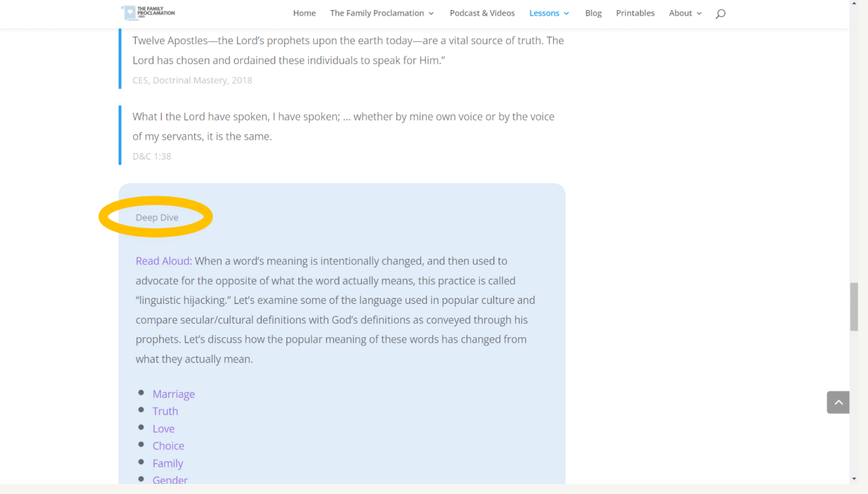The image size is (868, 494).
Task: Go to the Home page
Action: coord(304,13)
